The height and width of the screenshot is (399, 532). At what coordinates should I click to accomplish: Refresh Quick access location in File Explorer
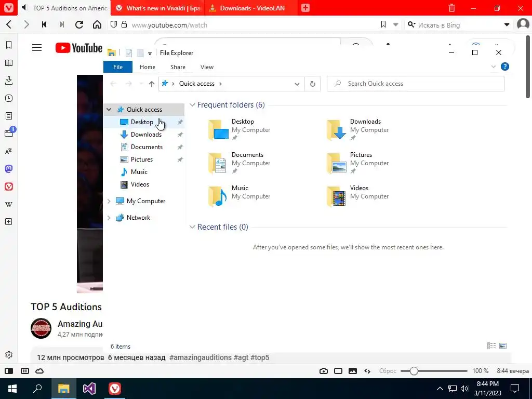(x=312, y=84)
